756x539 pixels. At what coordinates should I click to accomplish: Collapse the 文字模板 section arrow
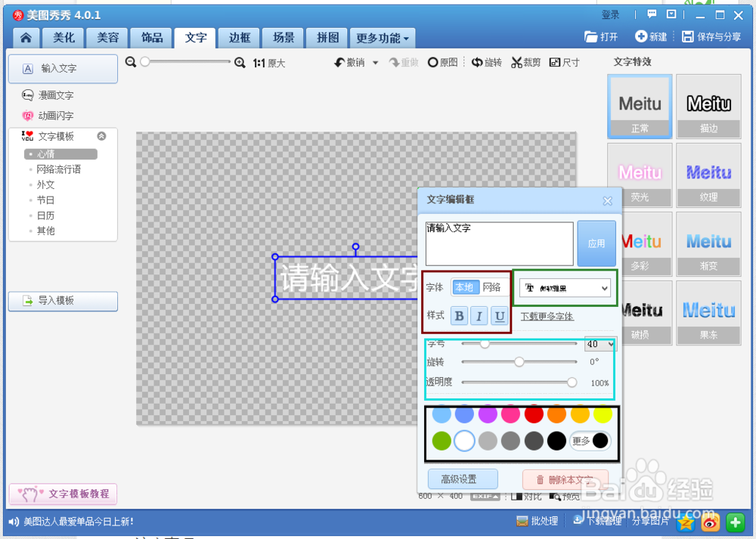(x=101, y=136)
